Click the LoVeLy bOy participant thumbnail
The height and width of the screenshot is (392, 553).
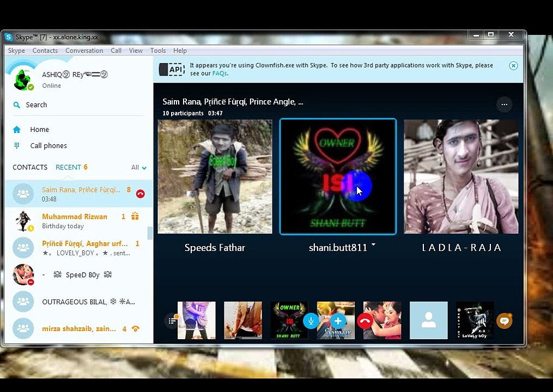(x=475, y=321)
